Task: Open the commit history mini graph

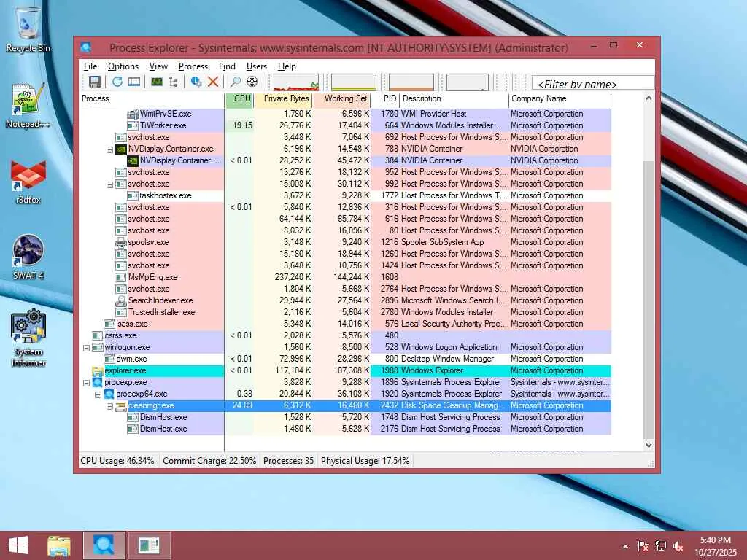Action: click(x=354, y=82)
